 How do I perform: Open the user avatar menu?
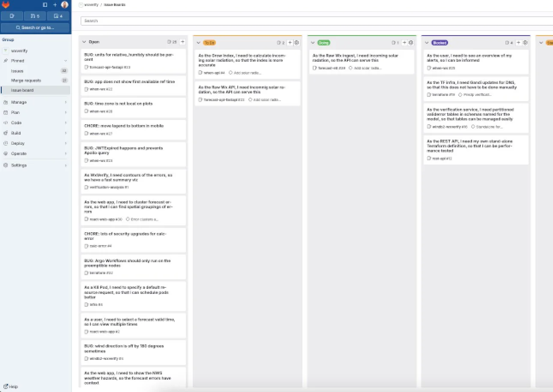65,5
